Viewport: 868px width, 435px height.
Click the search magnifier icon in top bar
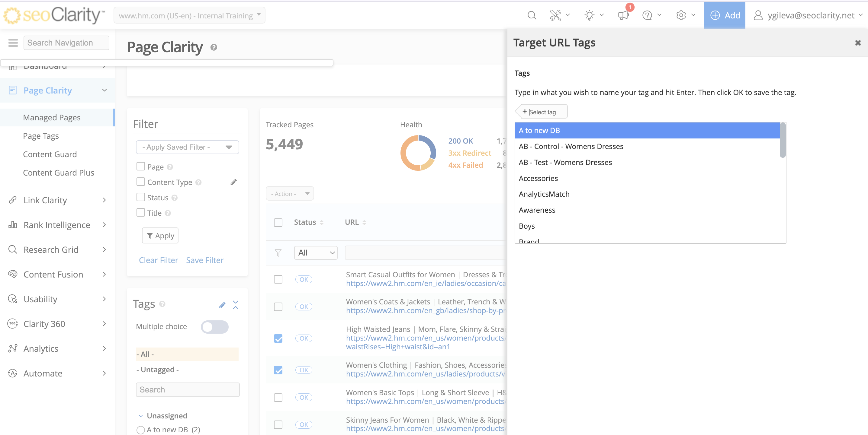point(532,15)
